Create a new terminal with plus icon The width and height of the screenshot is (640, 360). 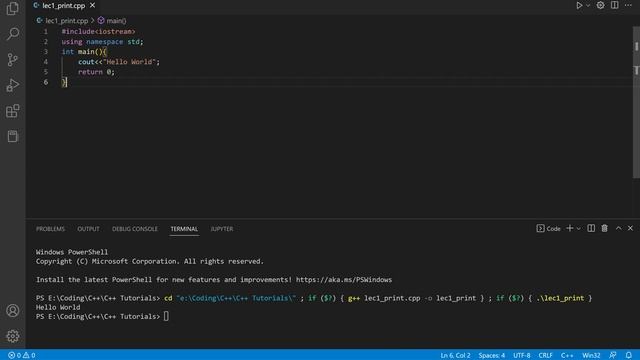click(569, 228)
